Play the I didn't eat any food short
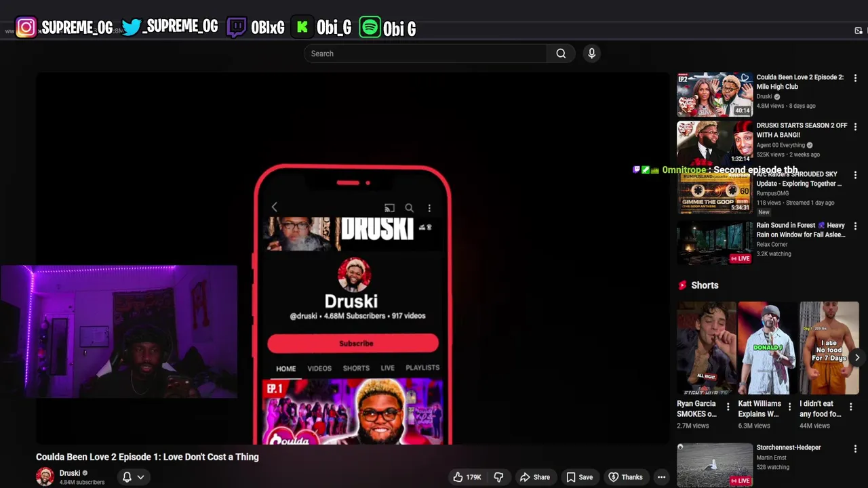The width and height of the screenshot is (868, 488). tap(829, 348)
